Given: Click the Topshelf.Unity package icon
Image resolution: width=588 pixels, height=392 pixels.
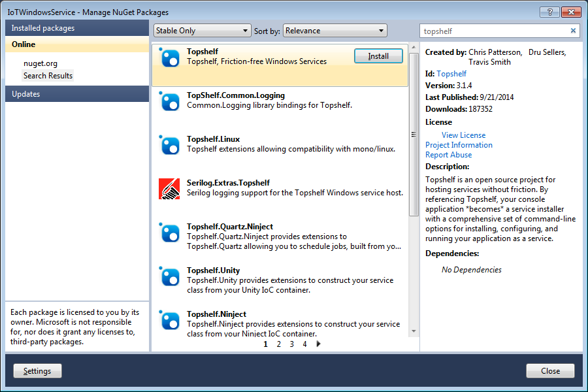Looking at the screenshot, I should [169, 277].
